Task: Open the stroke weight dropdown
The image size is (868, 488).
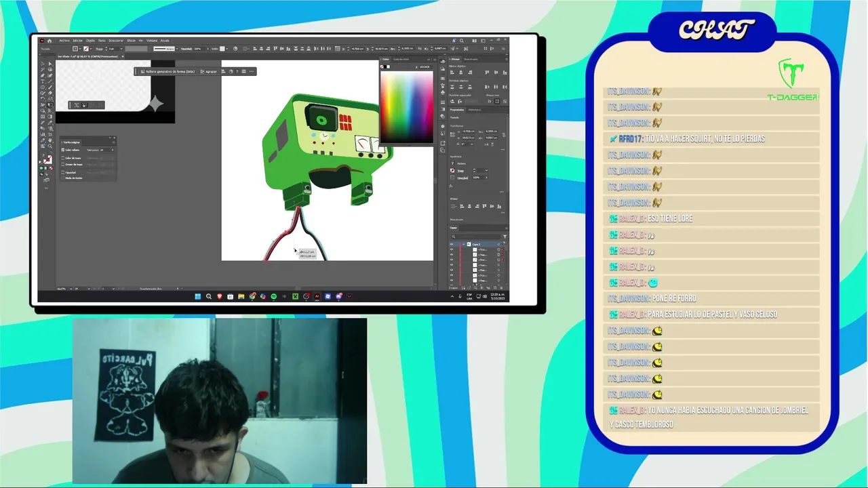Action: tap(121, 49)
